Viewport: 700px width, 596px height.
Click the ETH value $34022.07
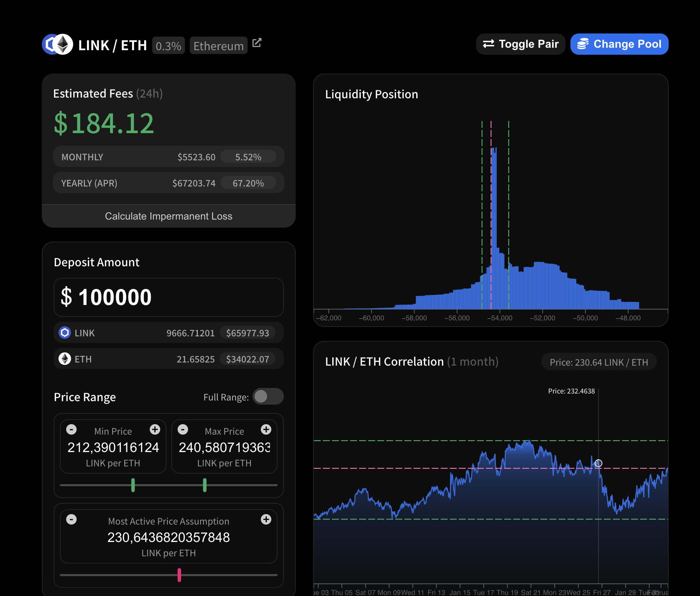(248, 359)
